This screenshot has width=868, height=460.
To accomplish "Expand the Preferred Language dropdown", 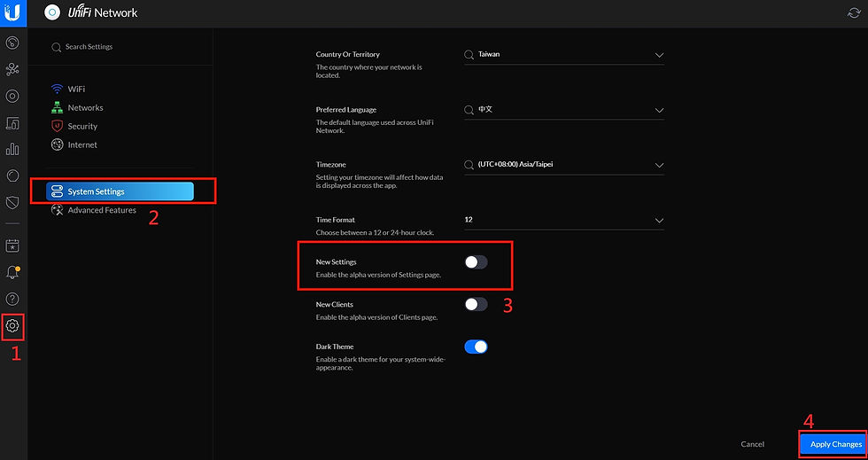I will [564, 110].
